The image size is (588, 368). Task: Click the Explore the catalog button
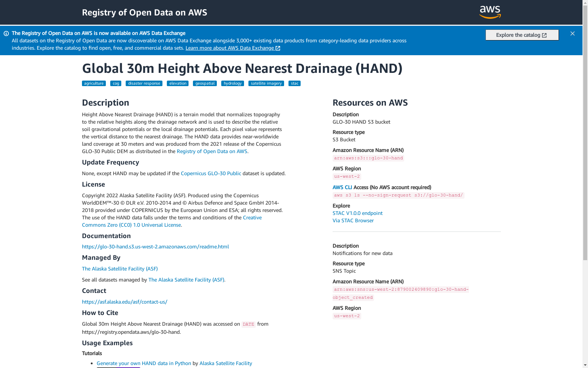(x=522, y=35)
